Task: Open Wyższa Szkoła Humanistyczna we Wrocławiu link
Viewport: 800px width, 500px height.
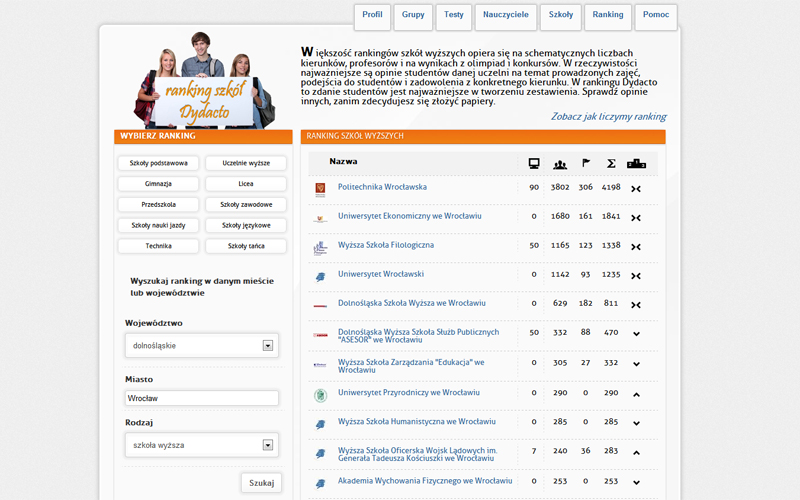Action: (x=416, y=422)
